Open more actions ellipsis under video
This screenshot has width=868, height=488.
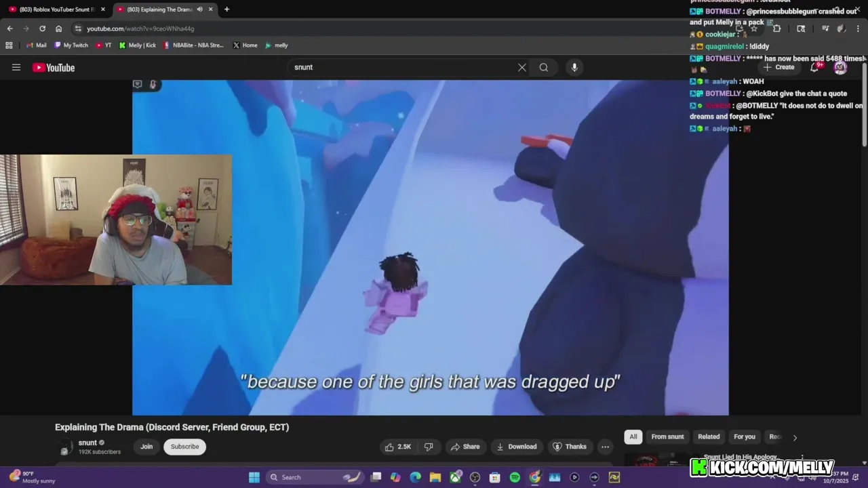click(605, 447)
